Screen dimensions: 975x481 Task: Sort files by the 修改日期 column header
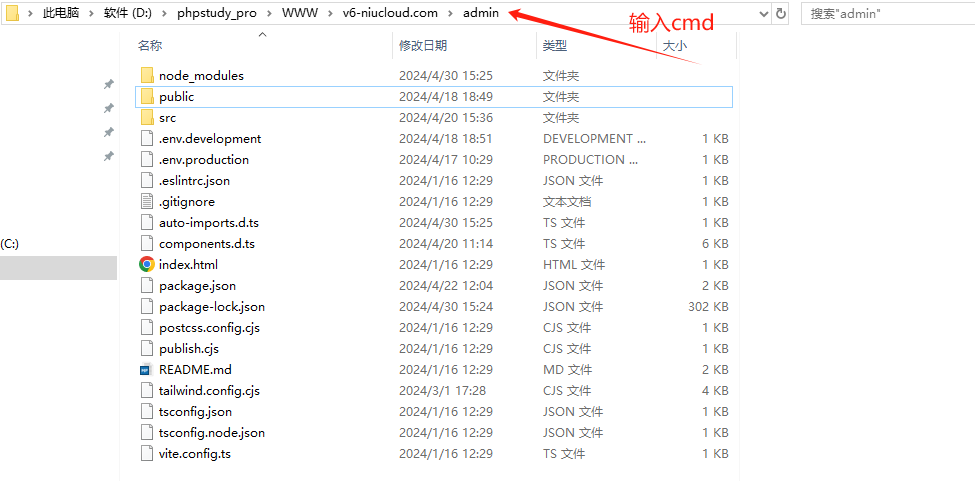pyautogui.click(x=423, y=46)
